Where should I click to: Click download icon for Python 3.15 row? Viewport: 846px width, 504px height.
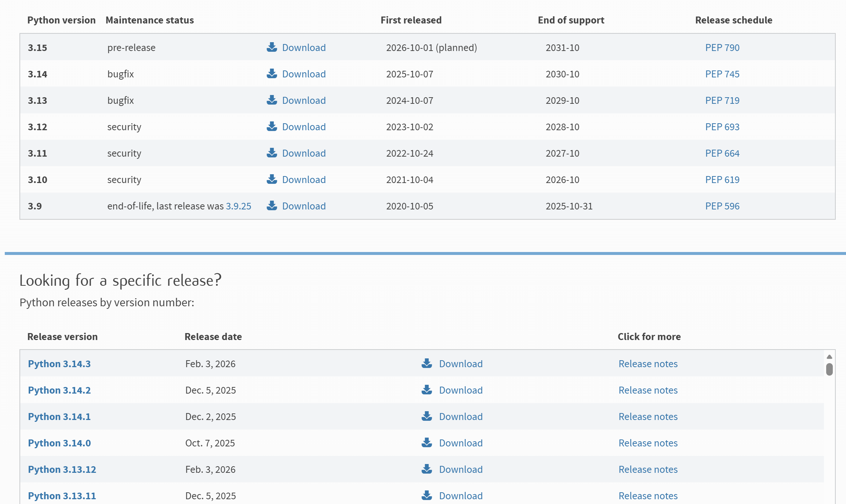coord(272,47)
